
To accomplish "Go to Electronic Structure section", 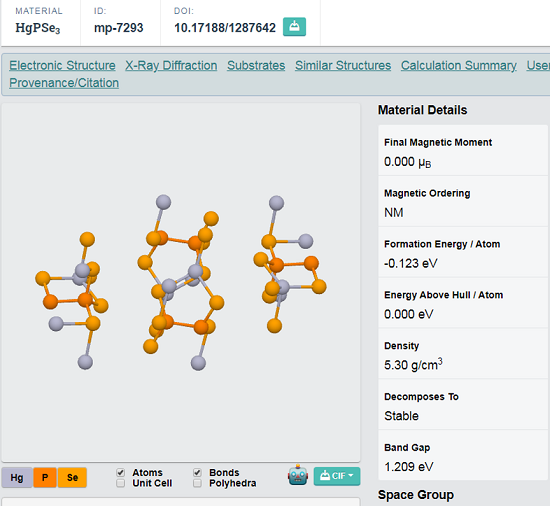I will 62,65.
